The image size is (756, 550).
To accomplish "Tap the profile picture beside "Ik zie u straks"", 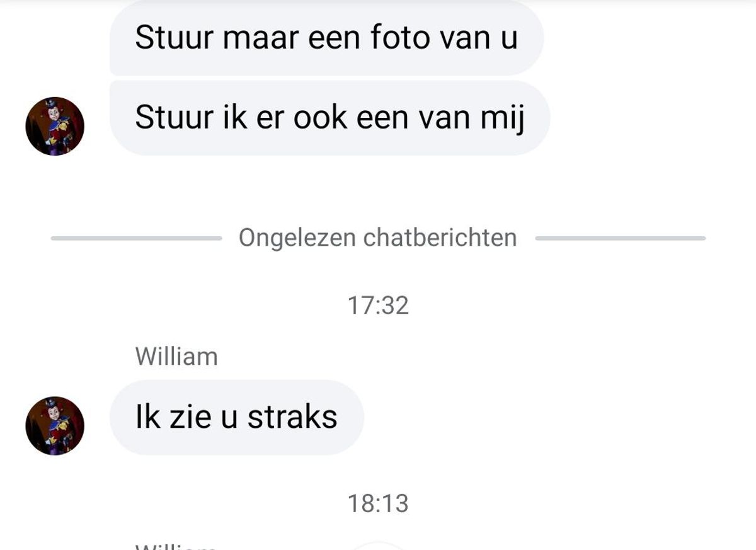I will point(55,426).
